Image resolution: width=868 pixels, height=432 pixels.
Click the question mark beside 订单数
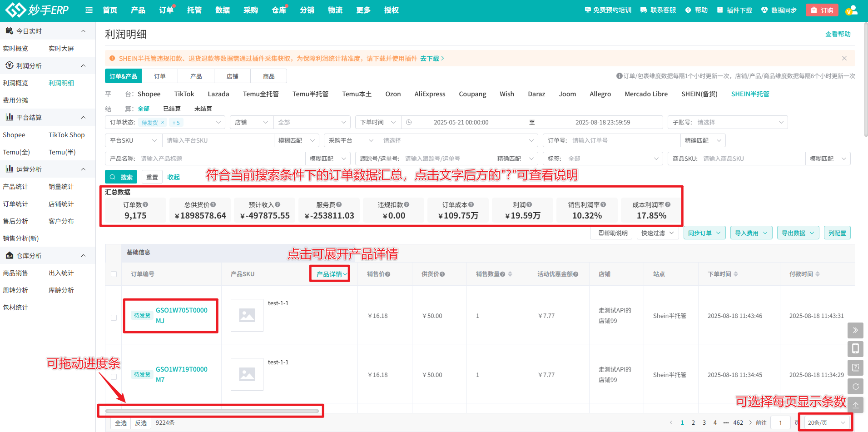point(145,205)
